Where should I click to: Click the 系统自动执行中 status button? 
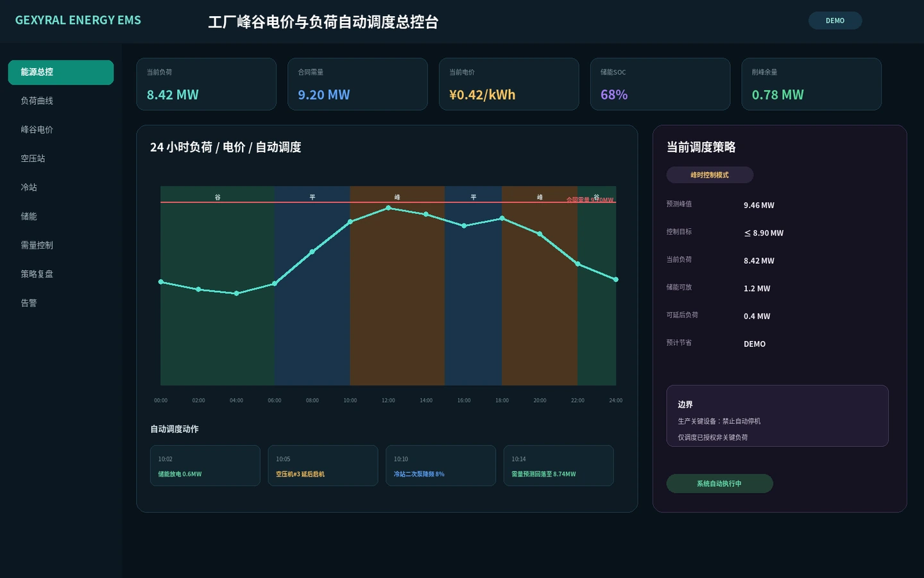(x=719, y=484)
